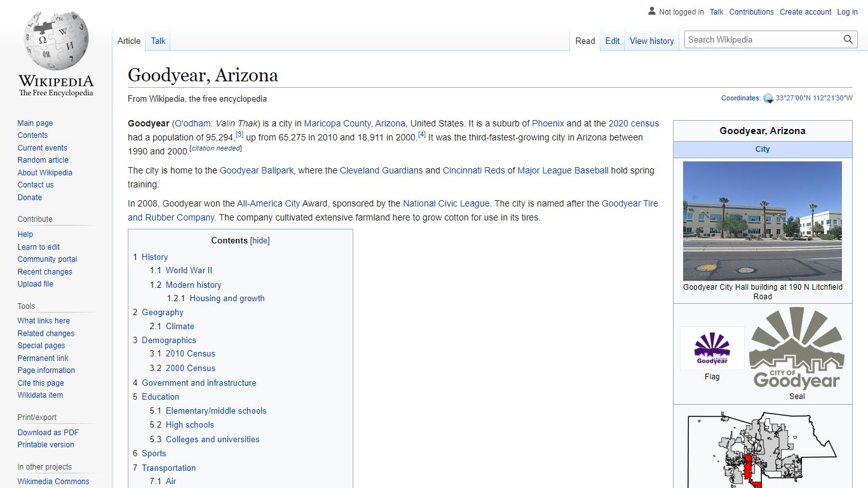This screenshot has width=868, height=488.
Task: Jump to Government and infrastructure entry
Action: pyautogui.click(x=199, y=383)
